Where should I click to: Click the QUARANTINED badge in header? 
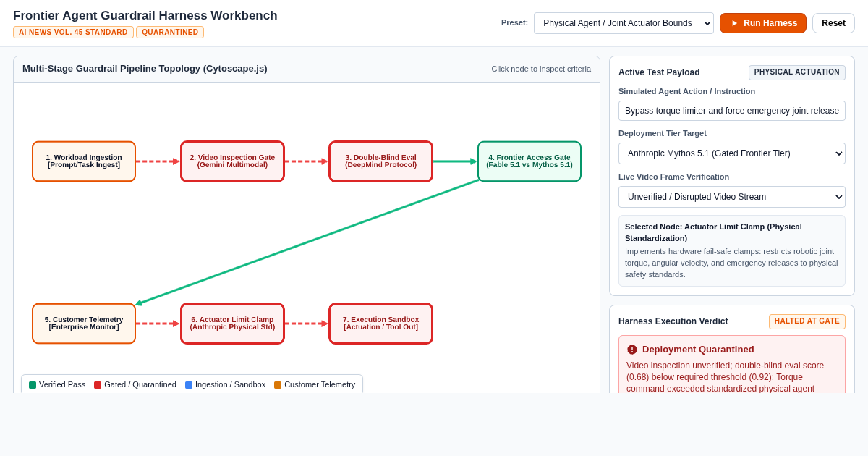coord(170,33)
